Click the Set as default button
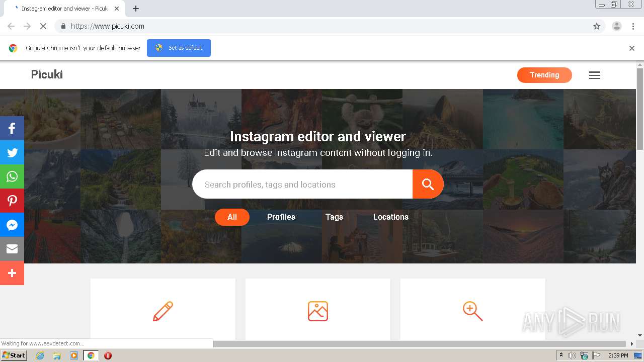The image size is (644, 362). pos(179,48)
